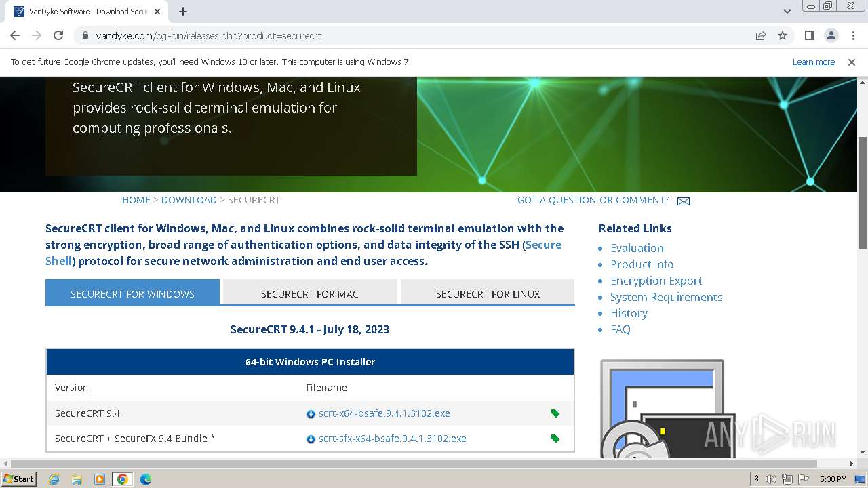Open the Chrome three-dot menu
The image size is (868, 488).
[x=852, y=35]
